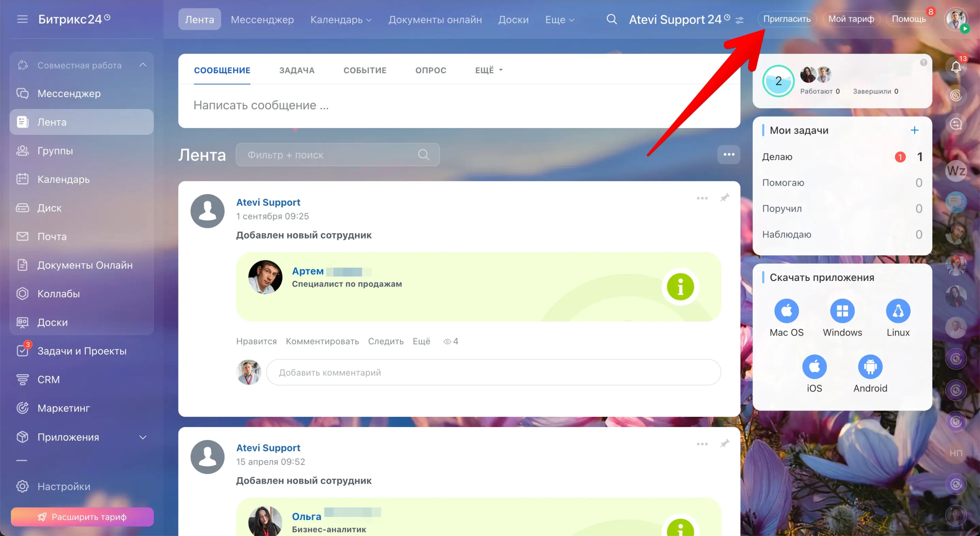Open Доски in the left sidebar
980x536 pixels.
tap(82, 322)
